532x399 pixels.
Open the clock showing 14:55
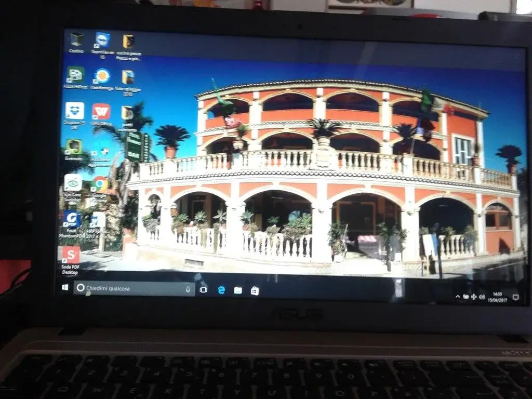[497, 297]
